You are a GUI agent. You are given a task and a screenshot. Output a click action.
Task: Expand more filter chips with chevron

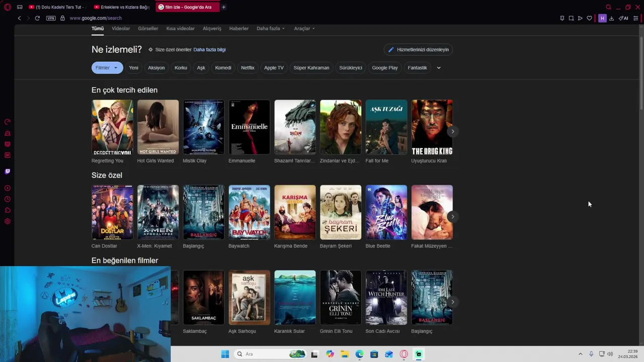coord(439,68)
